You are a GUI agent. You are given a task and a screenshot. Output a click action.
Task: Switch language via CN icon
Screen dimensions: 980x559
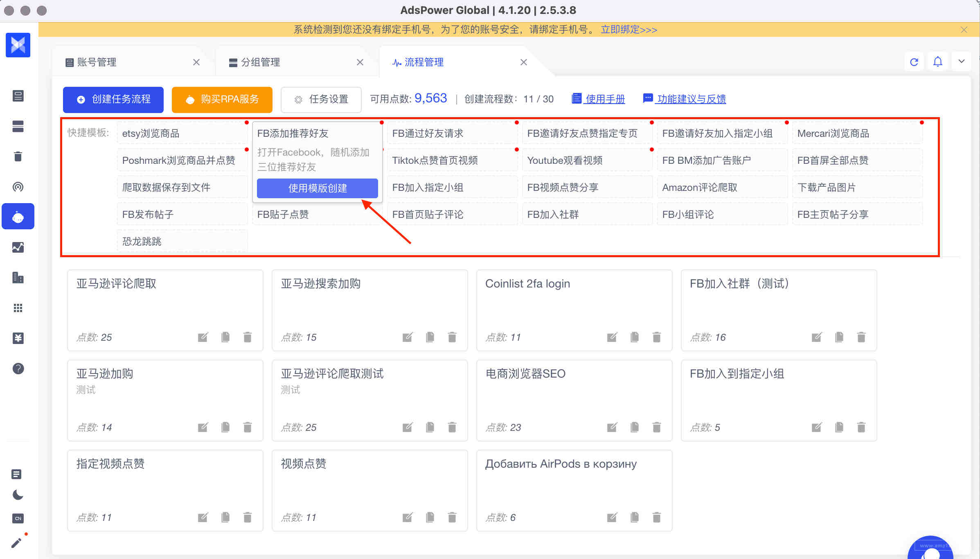pos(18,518)
